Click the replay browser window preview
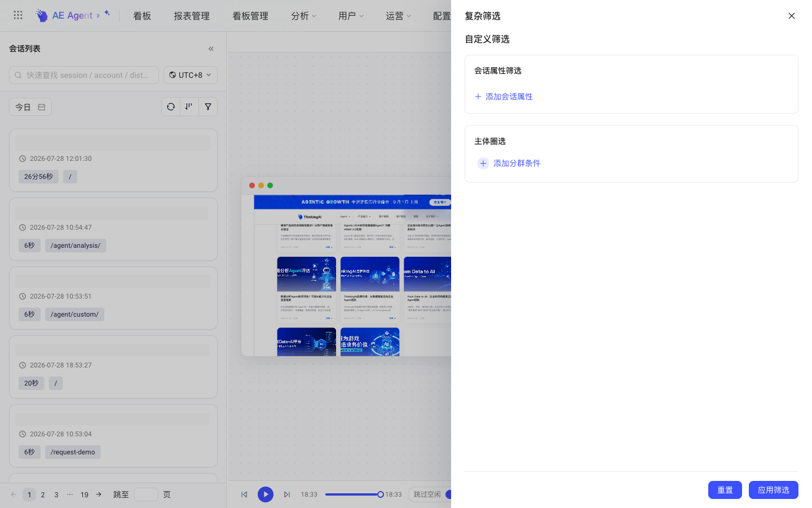Screen dimensions: 812x508 346,266
